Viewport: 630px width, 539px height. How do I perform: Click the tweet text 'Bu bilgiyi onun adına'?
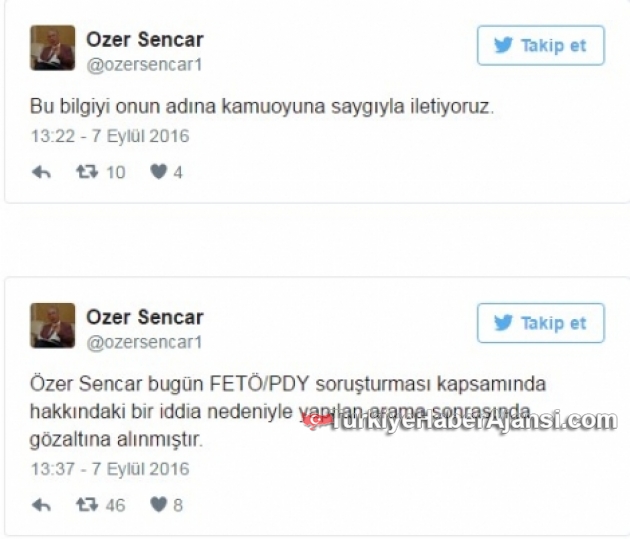(x=123, y=106)
